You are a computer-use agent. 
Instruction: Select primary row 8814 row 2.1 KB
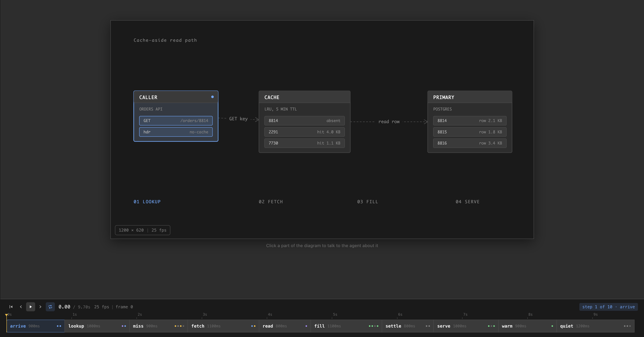(470, 121)
